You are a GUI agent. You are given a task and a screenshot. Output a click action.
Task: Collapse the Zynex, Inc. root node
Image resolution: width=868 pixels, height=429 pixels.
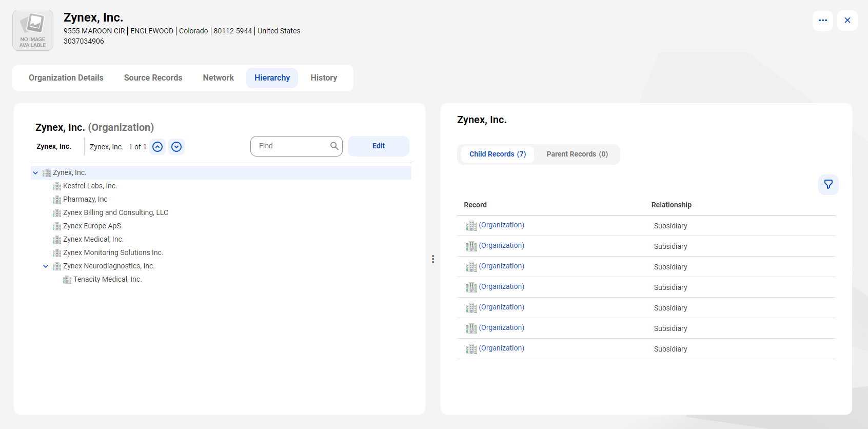point(35,173)
